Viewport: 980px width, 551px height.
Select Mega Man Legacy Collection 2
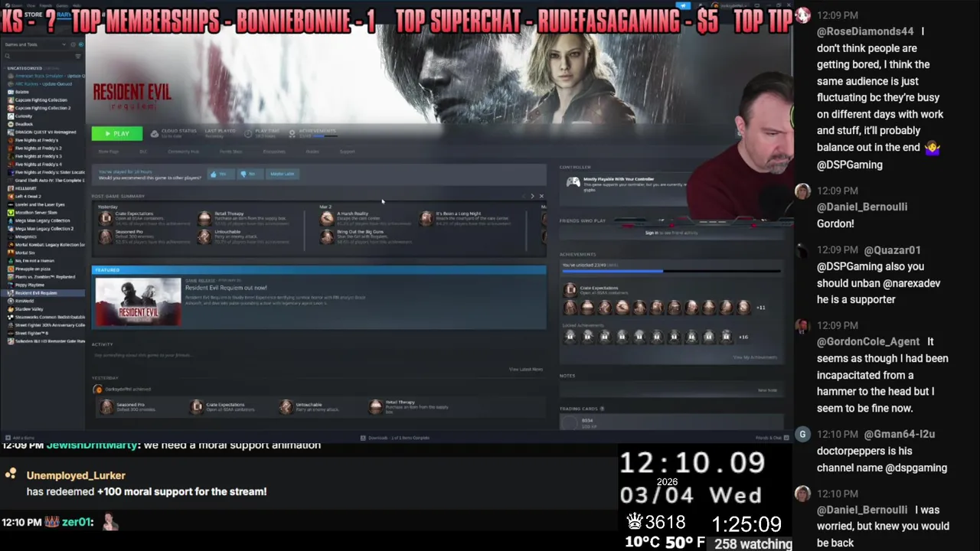pos(44,229)
